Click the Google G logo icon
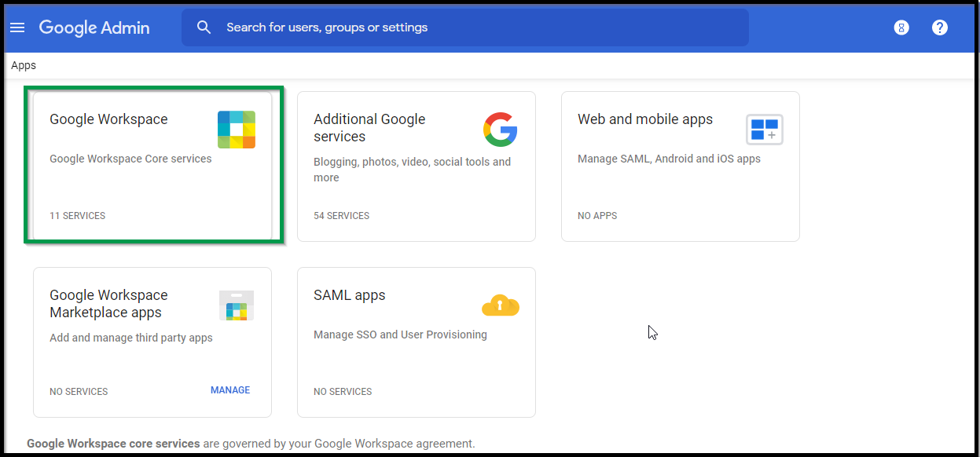 501,130
